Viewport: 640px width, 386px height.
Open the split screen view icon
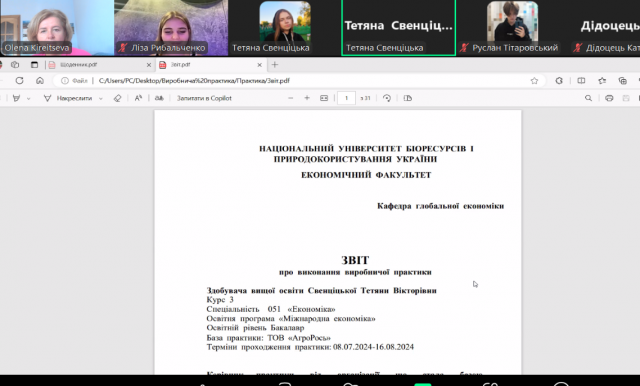tap(581, 81)
